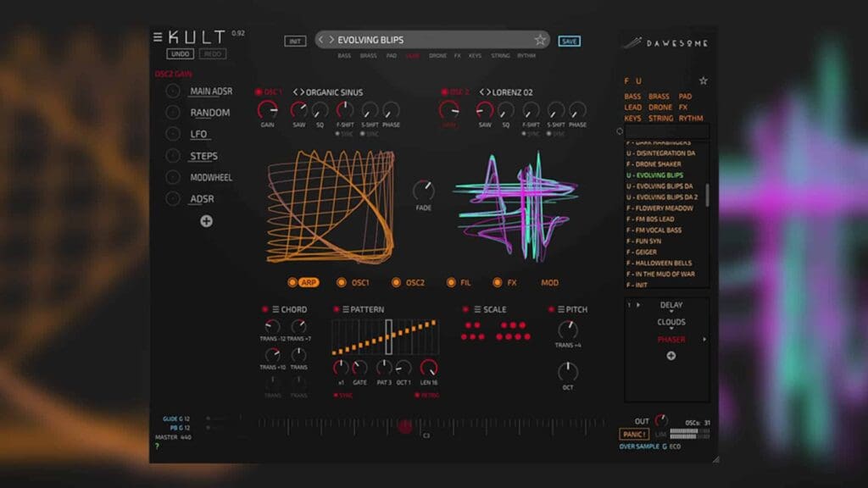868x488 pixels.
Task: Toggle the OSC1 tab power indicator
Action: [x=341, y=282]
